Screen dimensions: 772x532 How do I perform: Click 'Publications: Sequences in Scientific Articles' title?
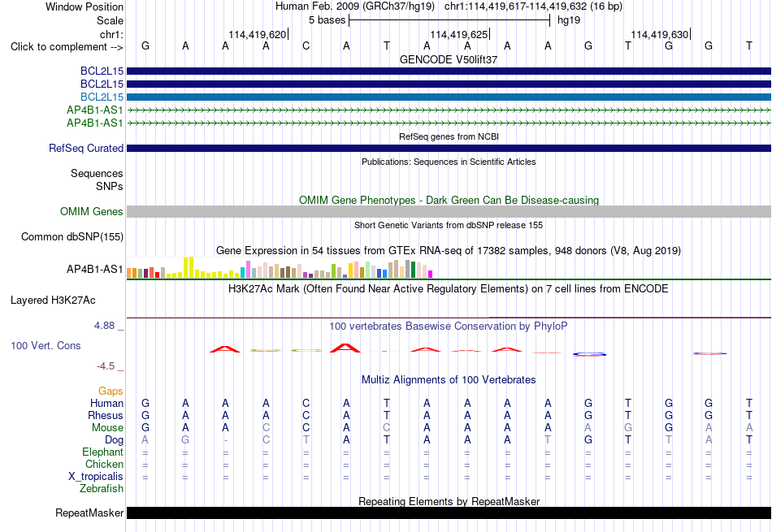click(449, 162)
